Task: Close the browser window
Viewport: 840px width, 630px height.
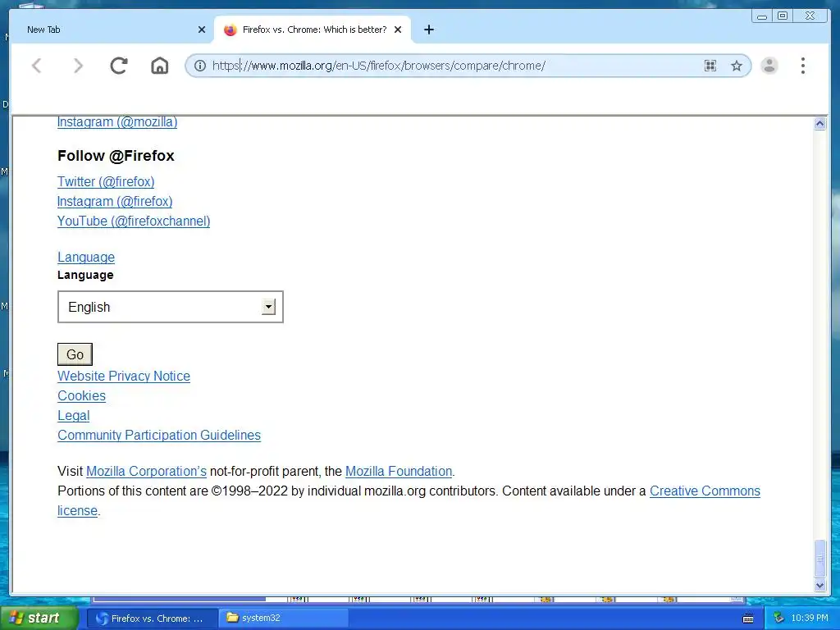Action: coord(810,16)
